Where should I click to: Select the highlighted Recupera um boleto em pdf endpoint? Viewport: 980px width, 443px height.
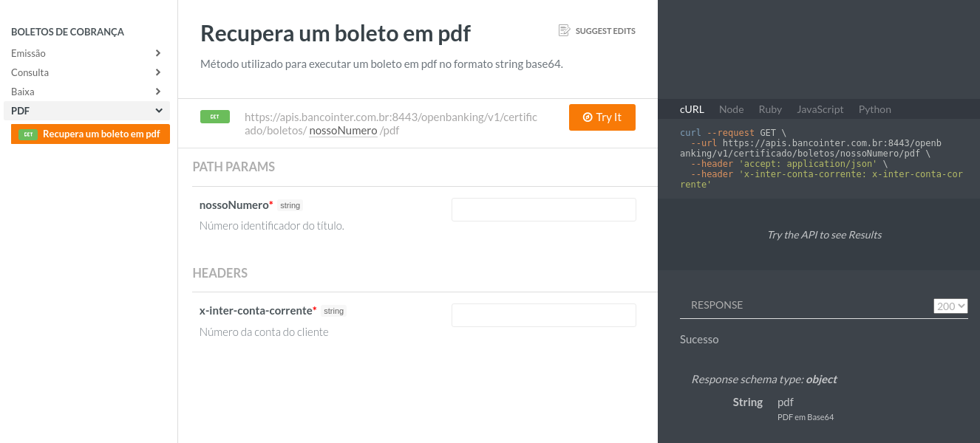tap(90, 134)
